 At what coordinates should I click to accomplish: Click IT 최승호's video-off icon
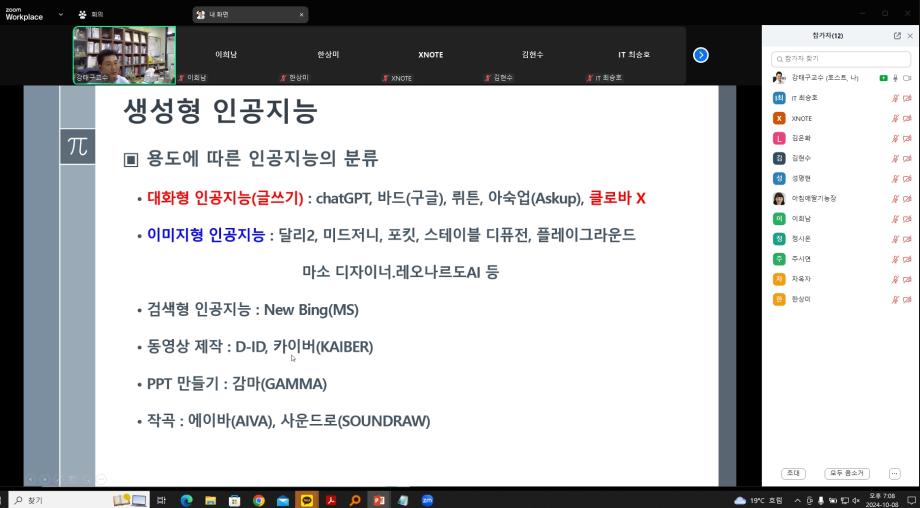[x=907, y=99]
